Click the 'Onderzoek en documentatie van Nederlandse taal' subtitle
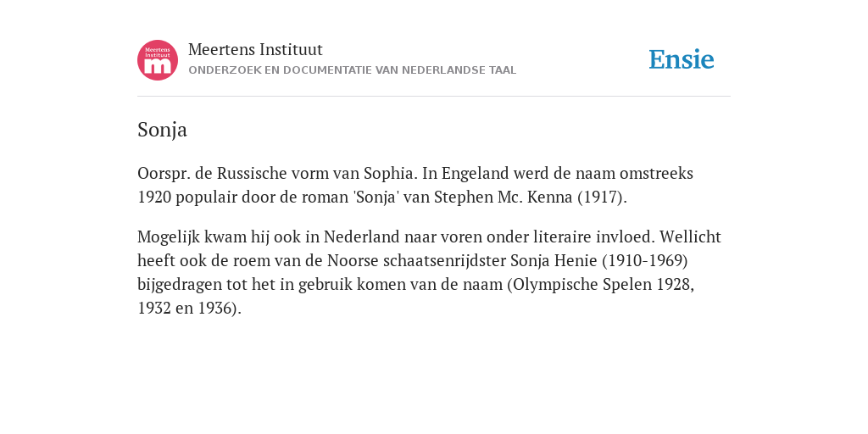 (352, 70)
